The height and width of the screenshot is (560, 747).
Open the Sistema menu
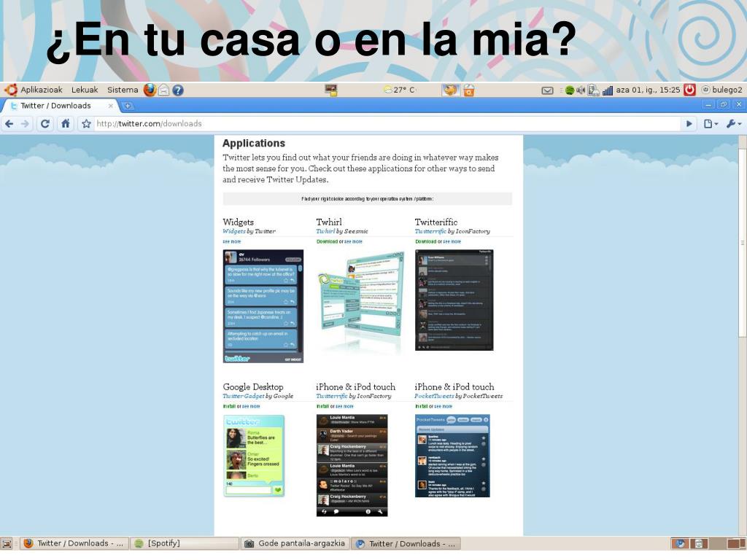click(x=123, y=90)
